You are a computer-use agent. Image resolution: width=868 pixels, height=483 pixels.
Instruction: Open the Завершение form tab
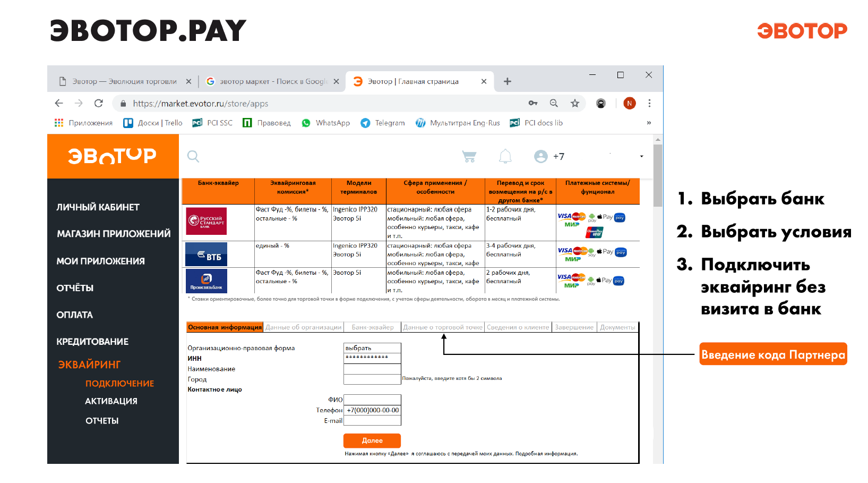pyautogui.click(x=574, y=327)
